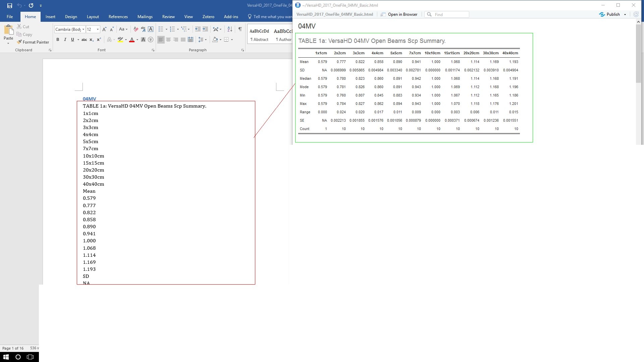Click the Clear All Formatting eraser icon
The height and width of the screenshot is (362, 644).
tap(136, 29)
